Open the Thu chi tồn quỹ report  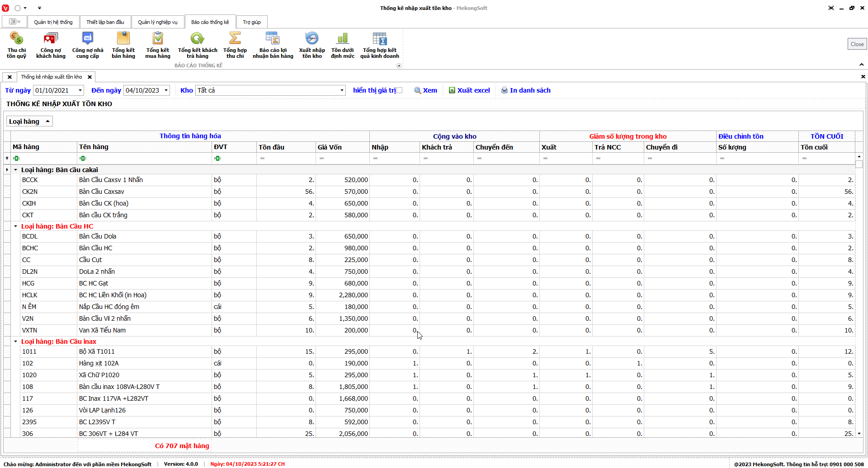16,45
